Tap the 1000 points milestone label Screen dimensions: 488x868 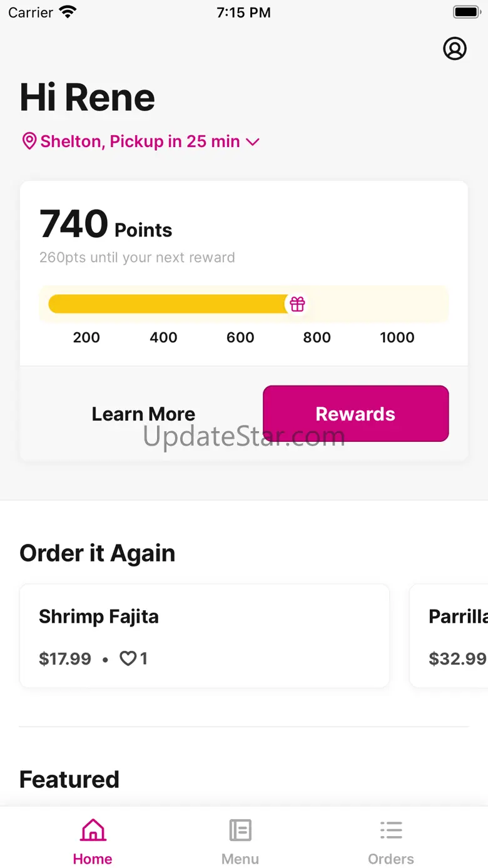coord(397,337)
